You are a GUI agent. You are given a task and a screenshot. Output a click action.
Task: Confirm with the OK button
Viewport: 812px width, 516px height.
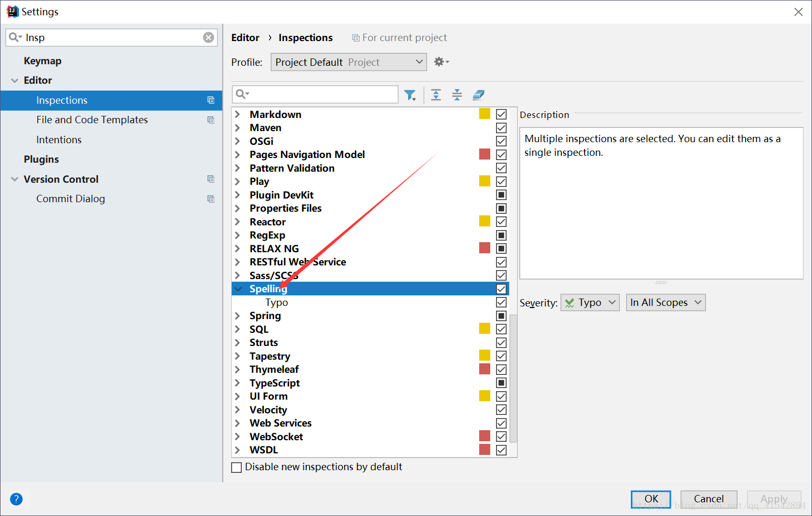click(x=651, y=499)
